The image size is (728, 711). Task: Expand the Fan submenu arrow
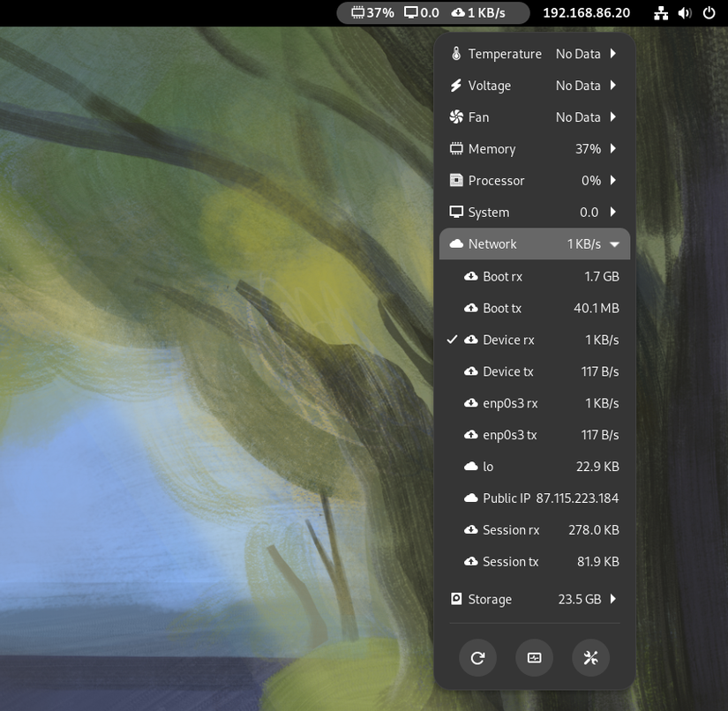click(x=613, y=117)
